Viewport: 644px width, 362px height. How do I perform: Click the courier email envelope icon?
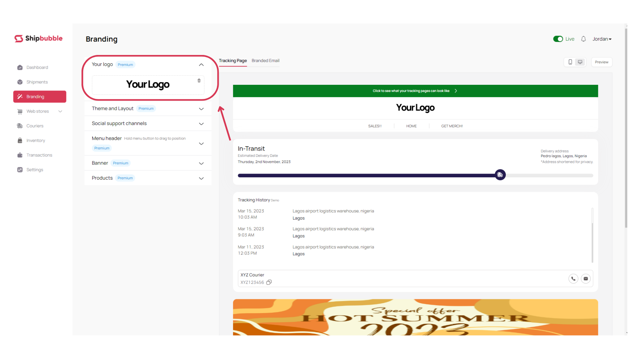(x=586, y=279)
